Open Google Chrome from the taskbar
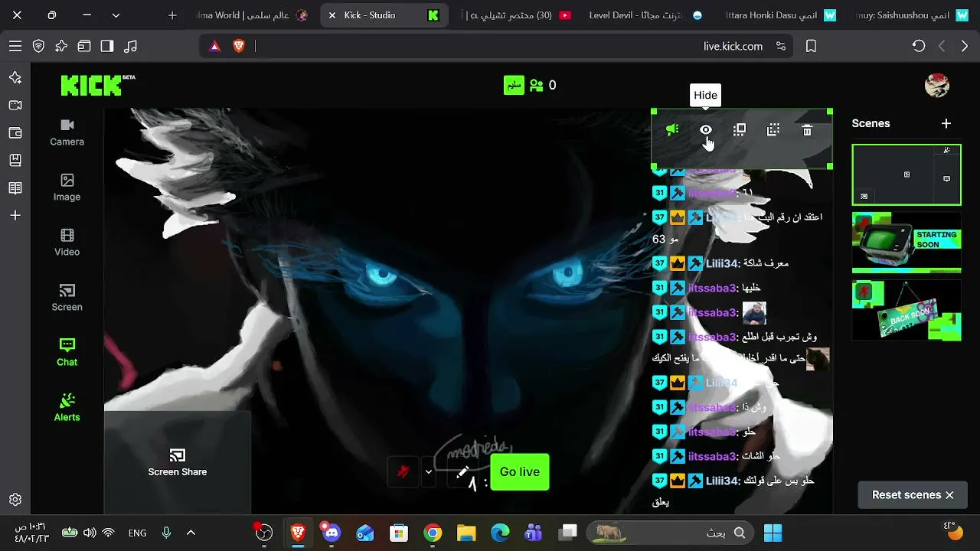980x551 pixels. 433,533
